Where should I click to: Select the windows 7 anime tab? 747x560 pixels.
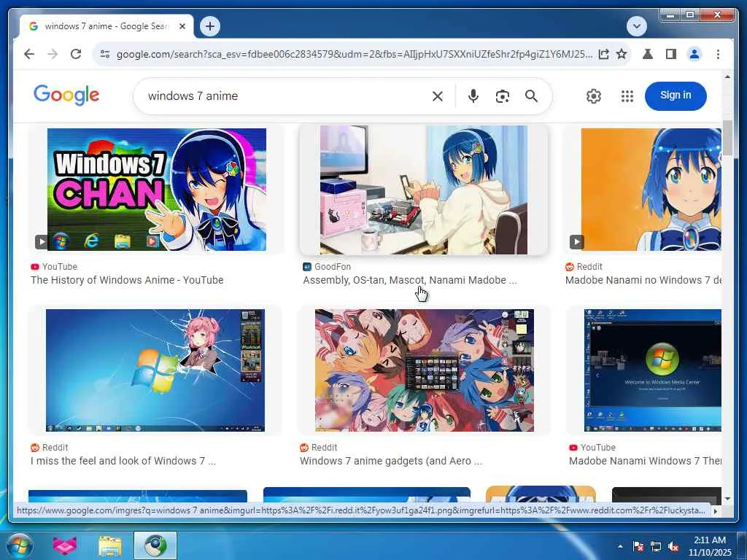(106, 26)
